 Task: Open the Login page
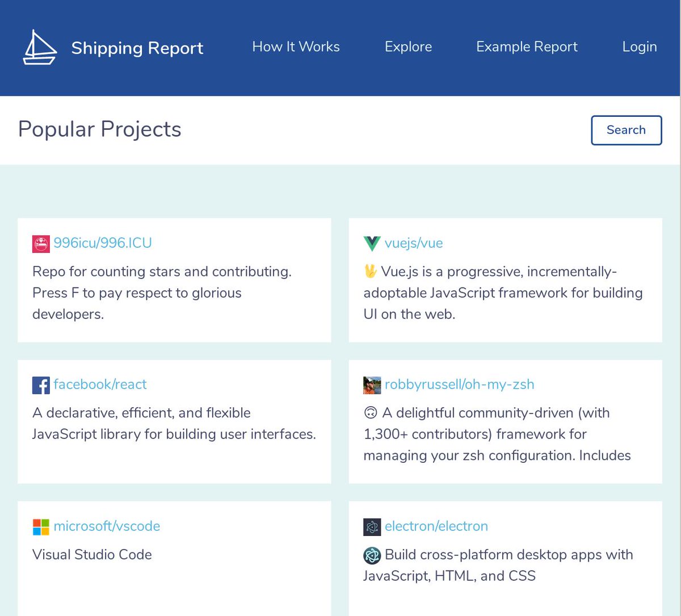(640, 47)
